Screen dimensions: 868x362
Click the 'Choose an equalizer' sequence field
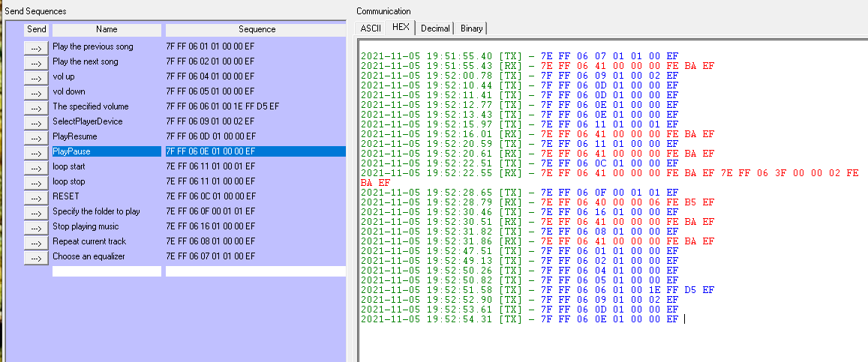(x=256, y=256)
